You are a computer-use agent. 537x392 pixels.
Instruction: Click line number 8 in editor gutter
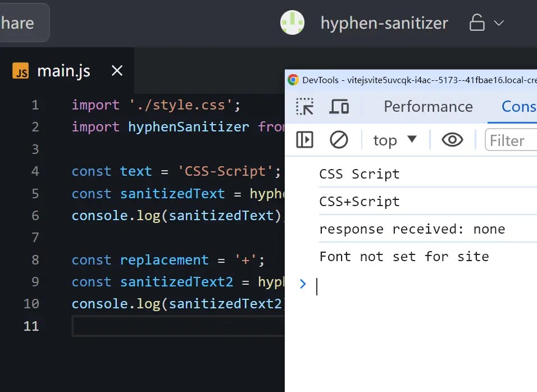[35, 260]
